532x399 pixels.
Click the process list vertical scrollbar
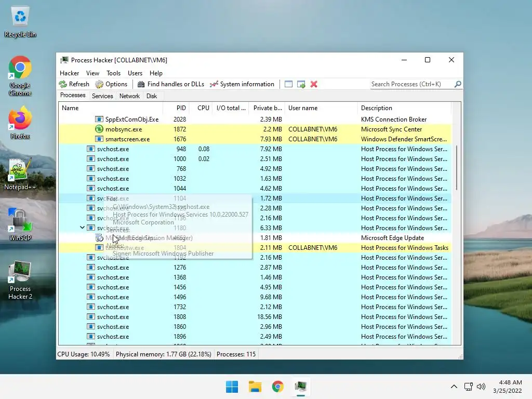click(456, 168)
